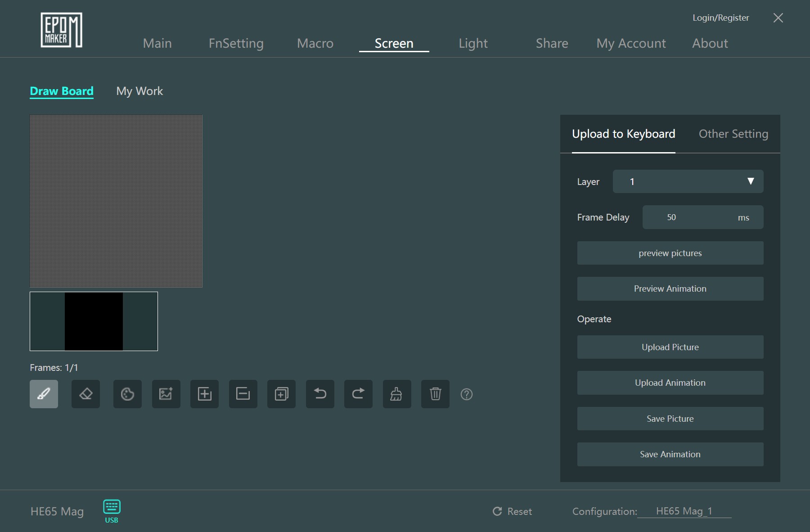Open the Configuration HE65 Mag_1 selector
The height and width of the screenshot is (532, 810).
[x=684, y=511]
